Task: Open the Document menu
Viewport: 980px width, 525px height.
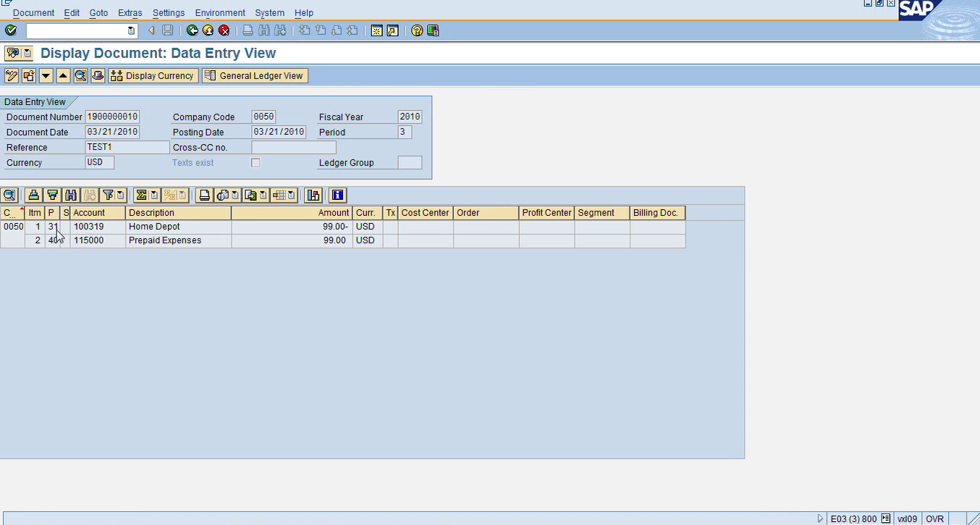Action: point(33,13)
